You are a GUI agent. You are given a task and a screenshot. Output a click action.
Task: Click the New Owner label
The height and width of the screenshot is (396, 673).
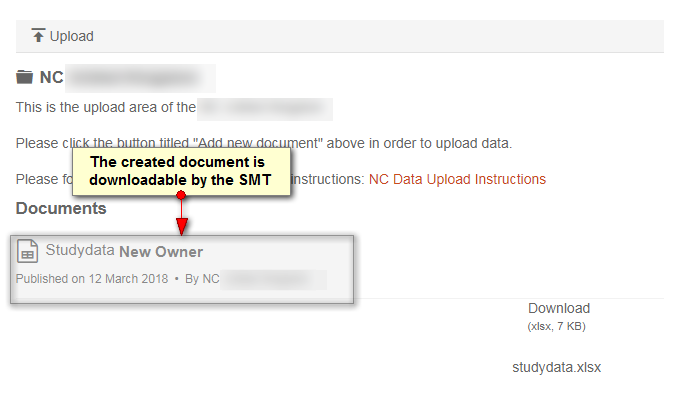(161, 252)
